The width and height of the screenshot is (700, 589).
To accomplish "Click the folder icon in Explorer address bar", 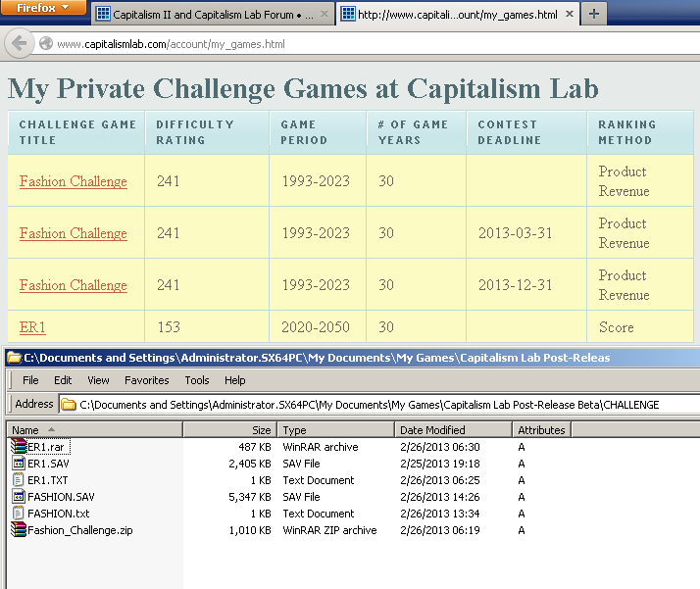I will [x=69, y=405].
